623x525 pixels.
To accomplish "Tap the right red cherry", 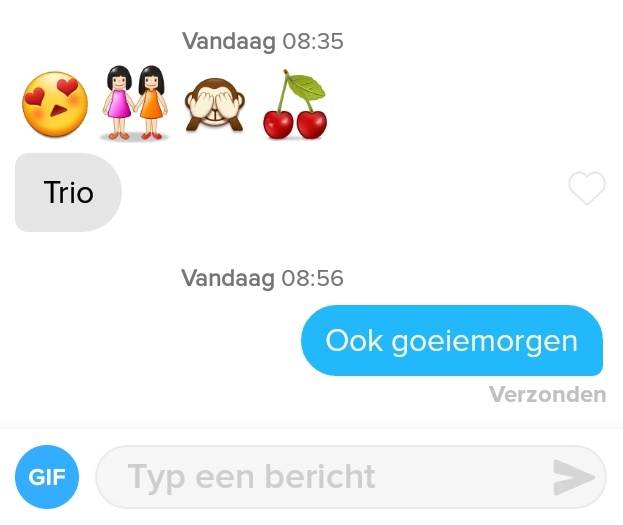I will [x=312, y=125].
